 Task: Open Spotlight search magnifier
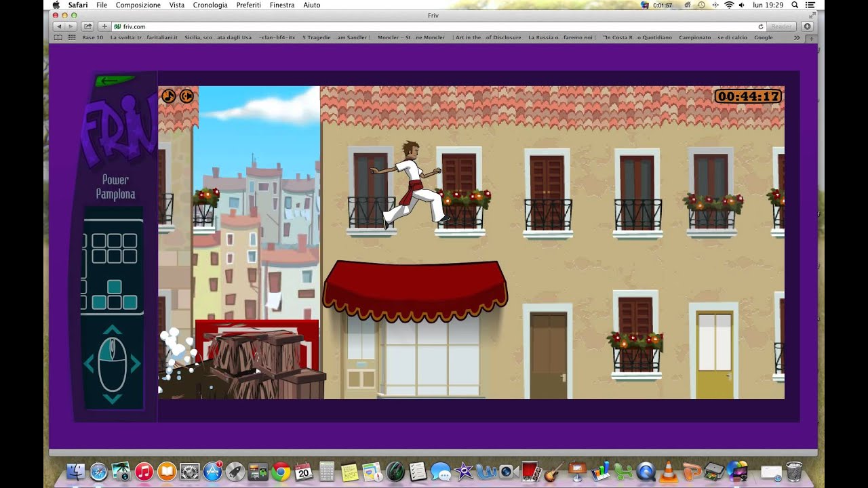[x=795, y=5]
